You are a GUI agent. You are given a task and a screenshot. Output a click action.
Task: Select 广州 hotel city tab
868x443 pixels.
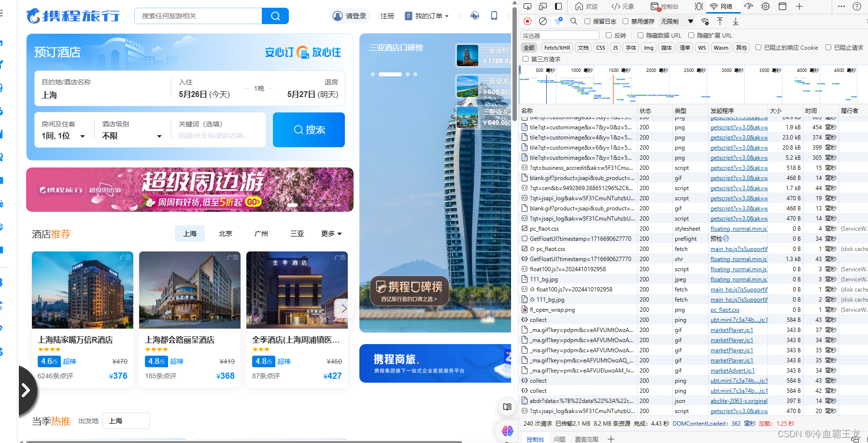point(261,234)
